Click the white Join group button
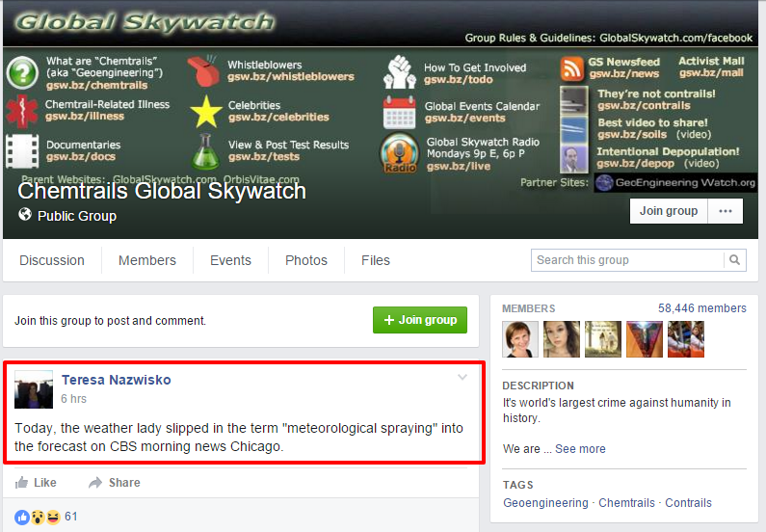Screen dimensions: 766x532 [669, 211]
